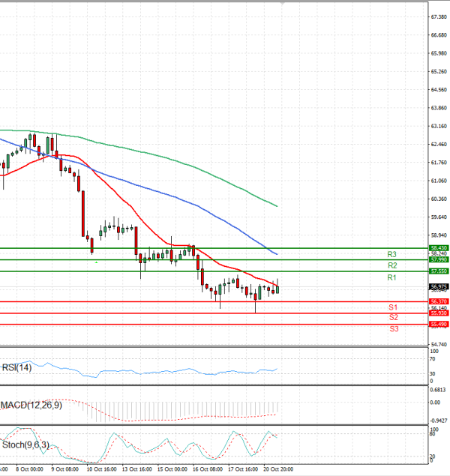
Task: Select the green 57.990 price tag
Action: pyautogui.click(x=438, y=259)
